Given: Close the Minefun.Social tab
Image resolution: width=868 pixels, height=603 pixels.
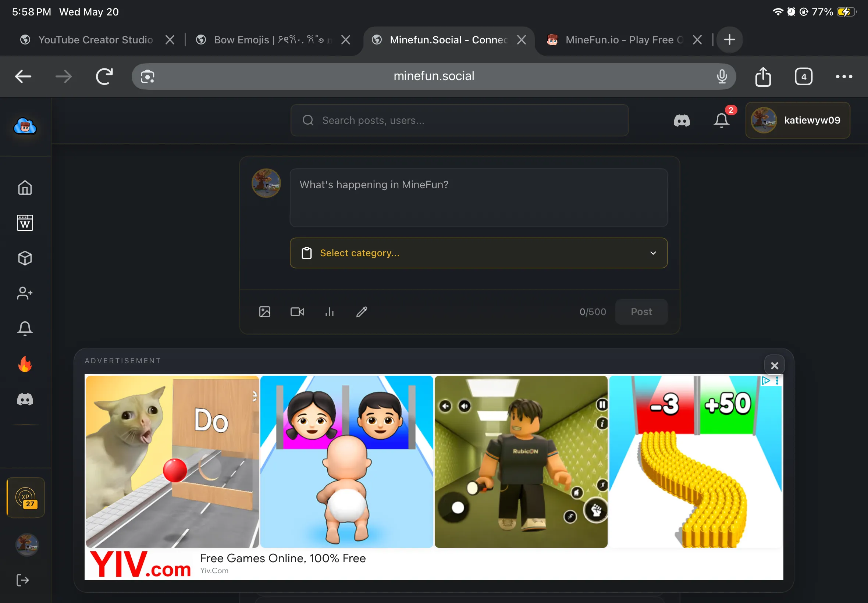Looking at the screenshot, I should (x=522, y=40).
